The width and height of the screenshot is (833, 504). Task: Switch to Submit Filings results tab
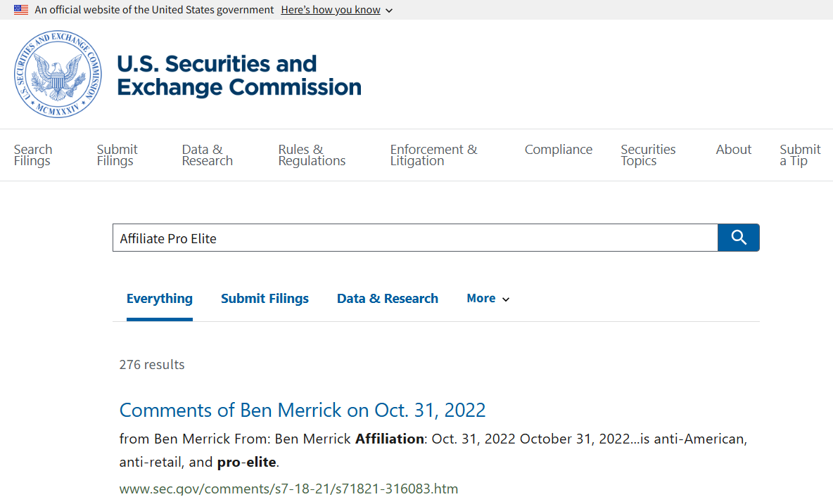(x=265, y=299)
